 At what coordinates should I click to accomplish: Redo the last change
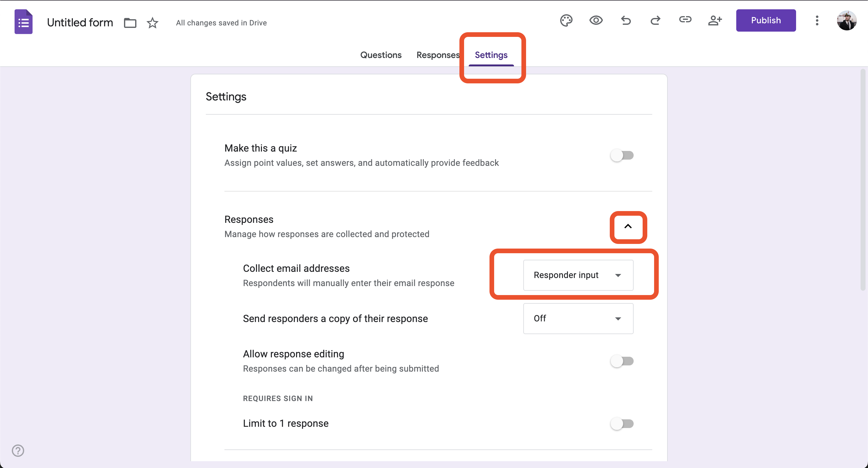(x=655, y=20)
